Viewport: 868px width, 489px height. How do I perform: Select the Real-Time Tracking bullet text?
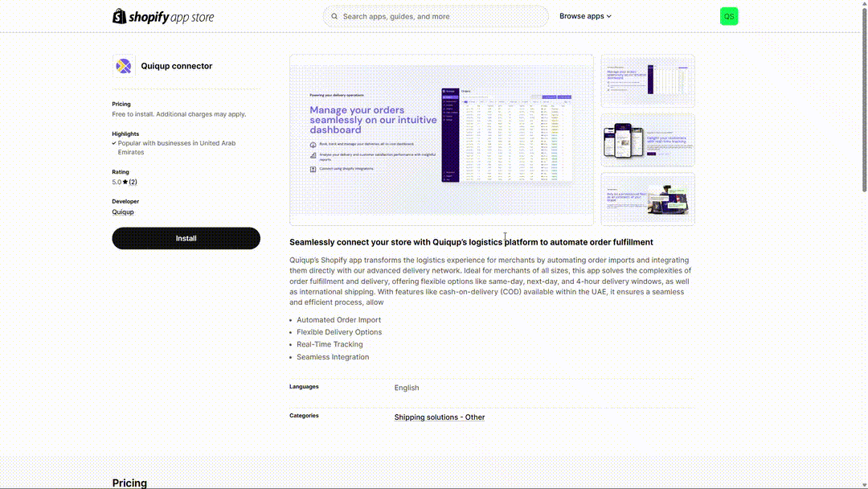(330, 344)
